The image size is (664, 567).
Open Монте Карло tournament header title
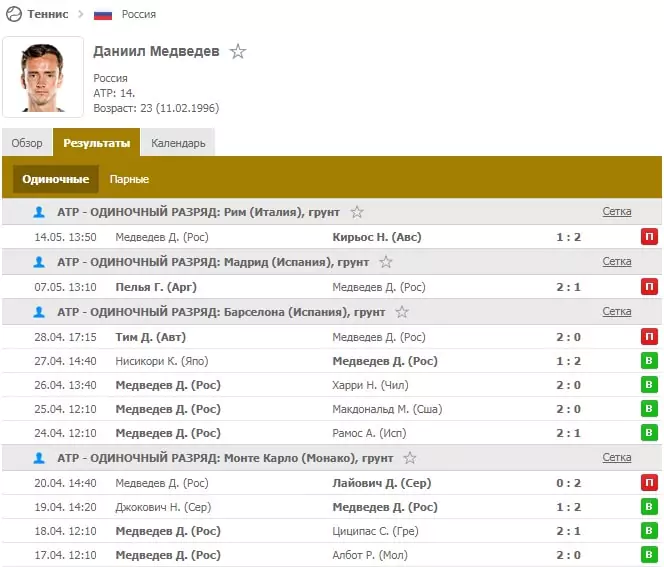tap(225, 458)
